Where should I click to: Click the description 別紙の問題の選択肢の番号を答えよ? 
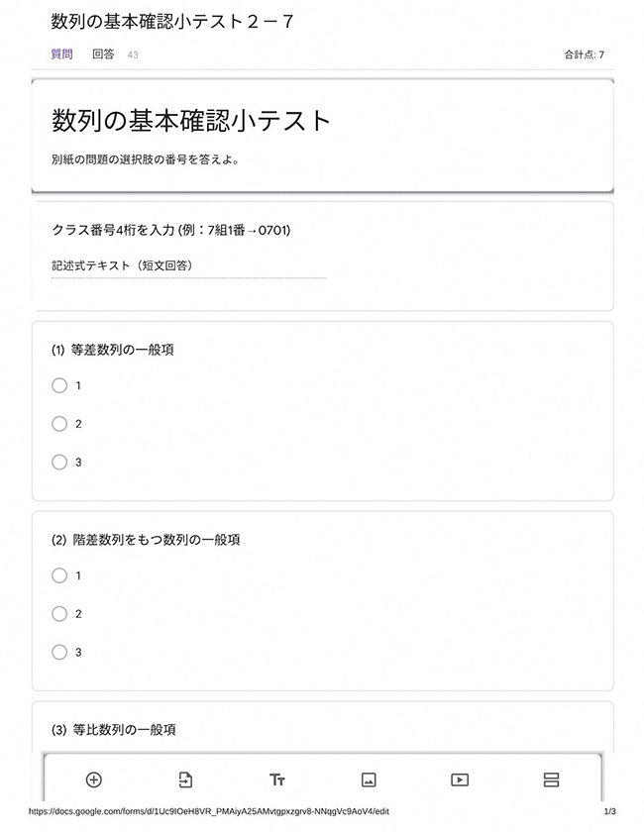146,159
